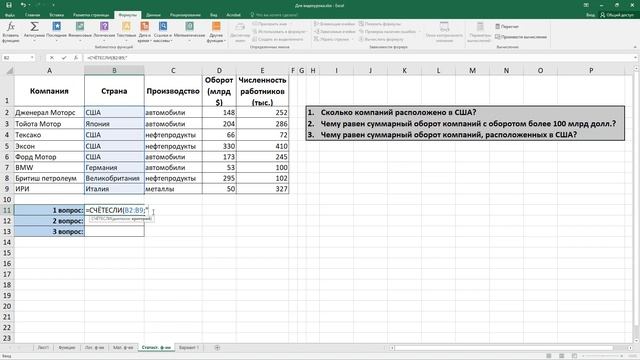
Task: Click cell containing Япония
Action: tap(114, 124)
